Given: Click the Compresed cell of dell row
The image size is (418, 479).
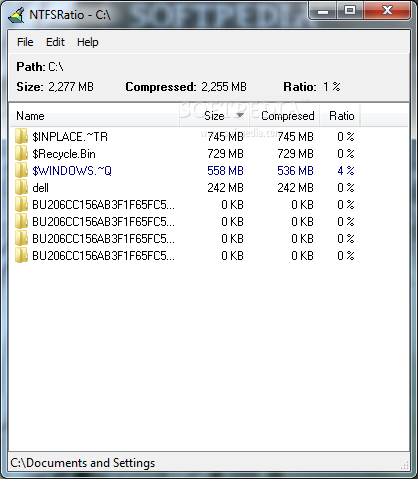Looking at the screenshot, I should pos(295,188).
